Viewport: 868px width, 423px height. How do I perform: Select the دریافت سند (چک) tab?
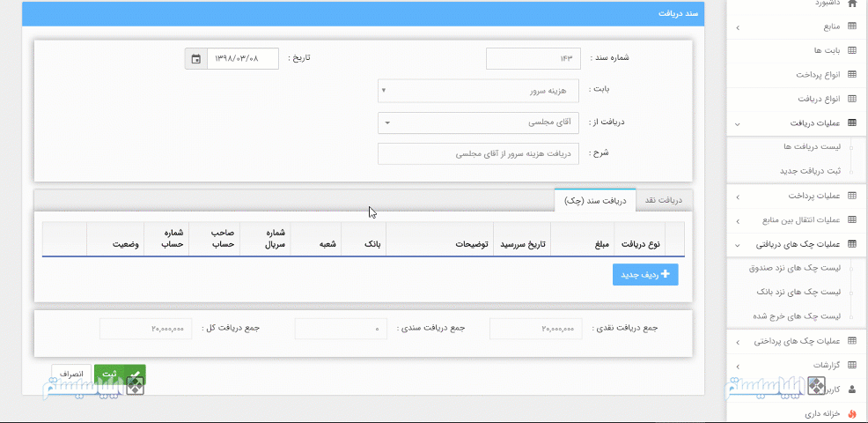pyautogui.click(x=595, y=200)
